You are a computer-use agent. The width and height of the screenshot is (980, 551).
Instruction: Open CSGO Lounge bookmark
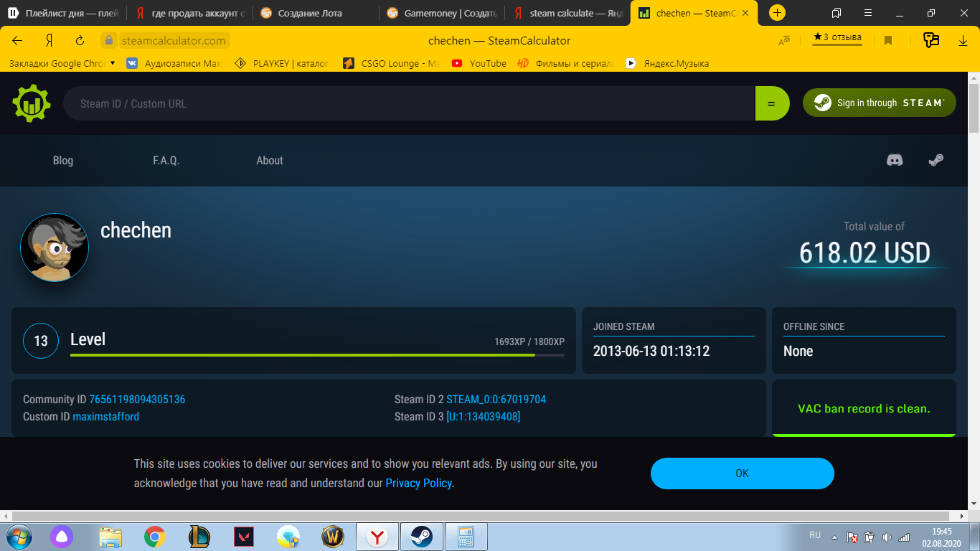(x=392, y=63)
